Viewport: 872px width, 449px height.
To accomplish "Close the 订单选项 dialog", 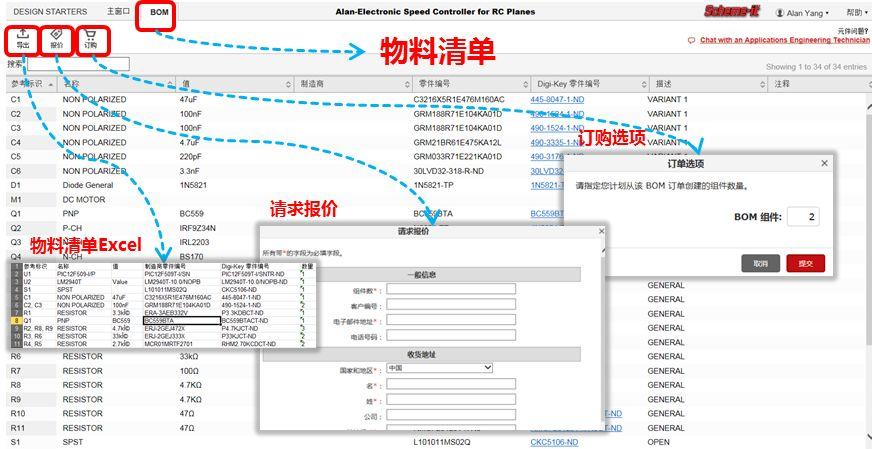I will (824, 163).
